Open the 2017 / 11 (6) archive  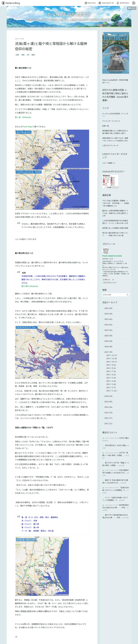pyautogui.click(x=111, y=358)
